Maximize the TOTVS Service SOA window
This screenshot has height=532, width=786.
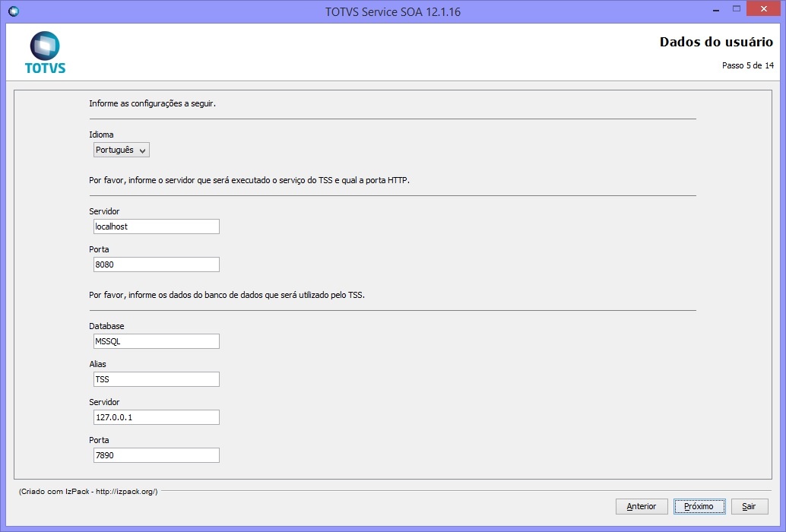(x=737, y=9)
